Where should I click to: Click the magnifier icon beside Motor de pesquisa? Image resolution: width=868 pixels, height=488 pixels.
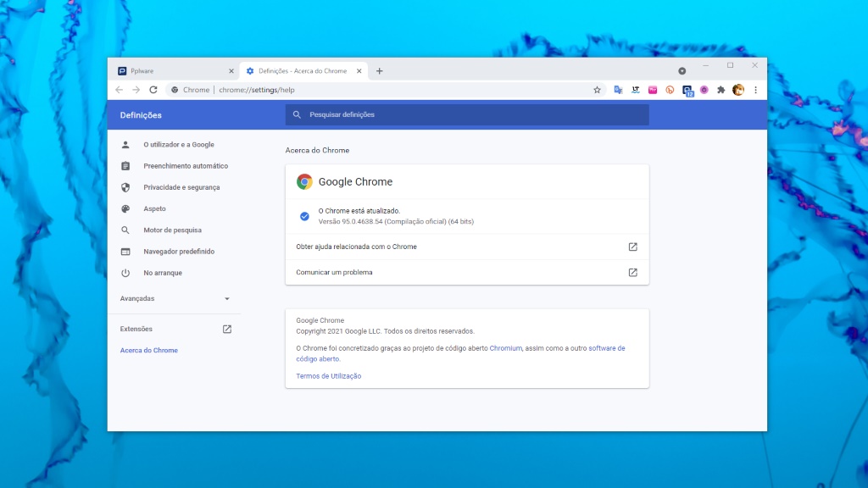pos(125,230)
